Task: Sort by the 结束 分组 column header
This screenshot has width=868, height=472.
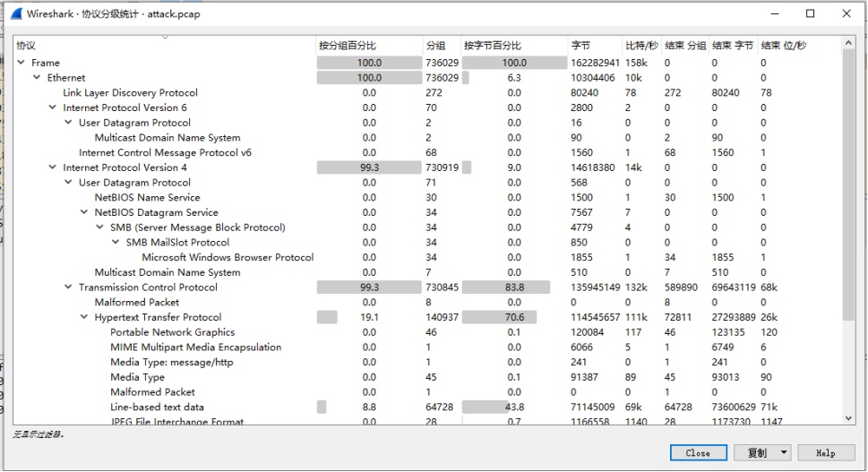Action: (x=685, y=46)
